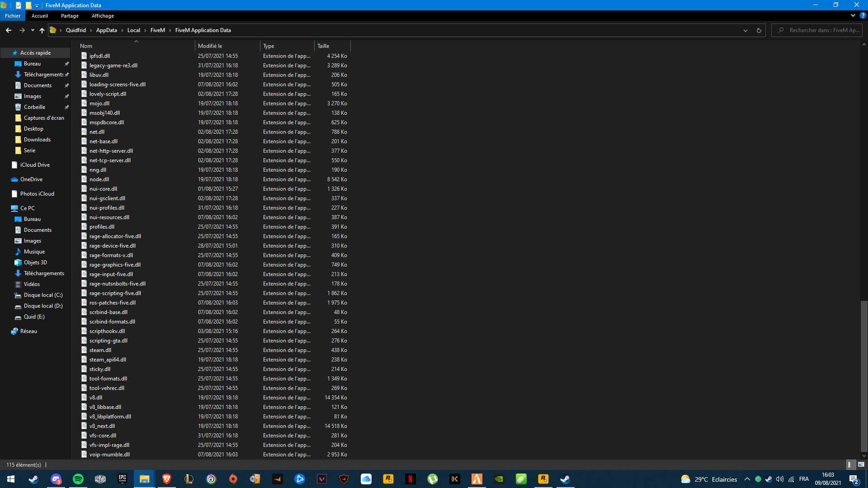Open the Affichage ribbon tab

pyautogui.click(x=103, y=16)
